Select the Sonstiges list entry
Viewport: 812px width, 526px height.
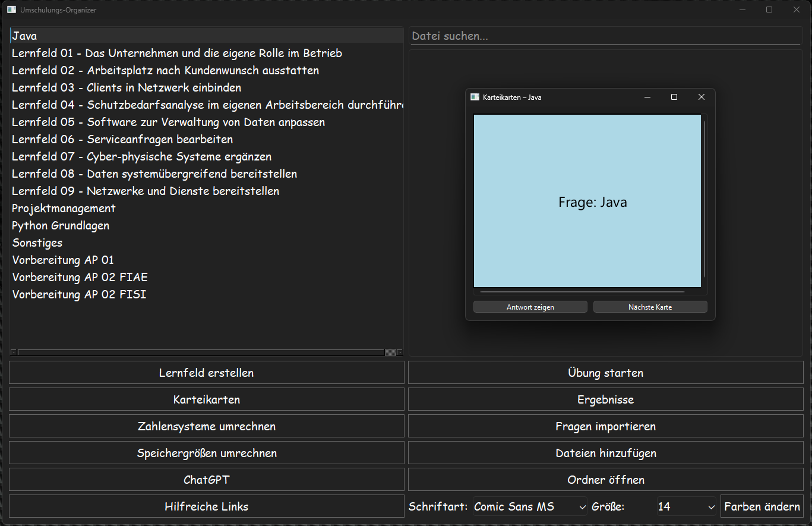click(207, 242)
